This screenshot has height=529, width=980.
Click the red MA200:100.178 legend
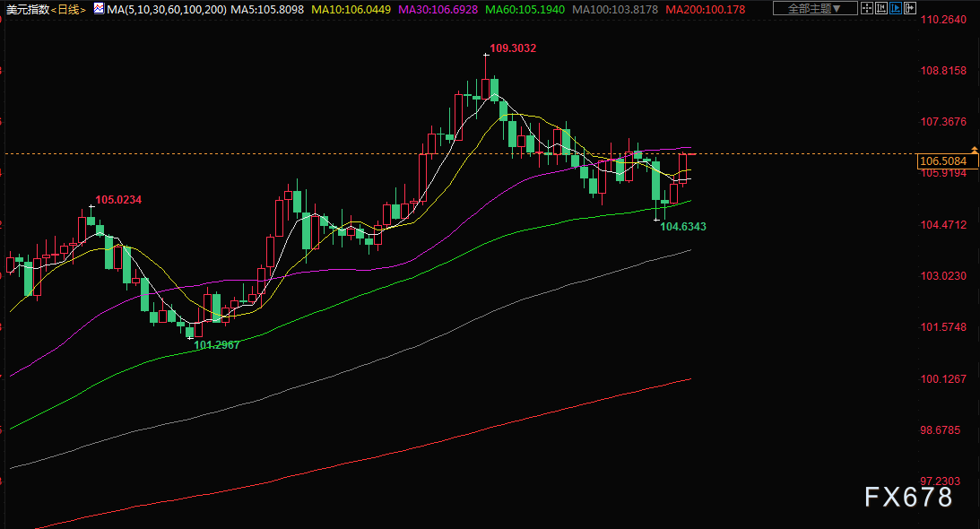(703, 9)
